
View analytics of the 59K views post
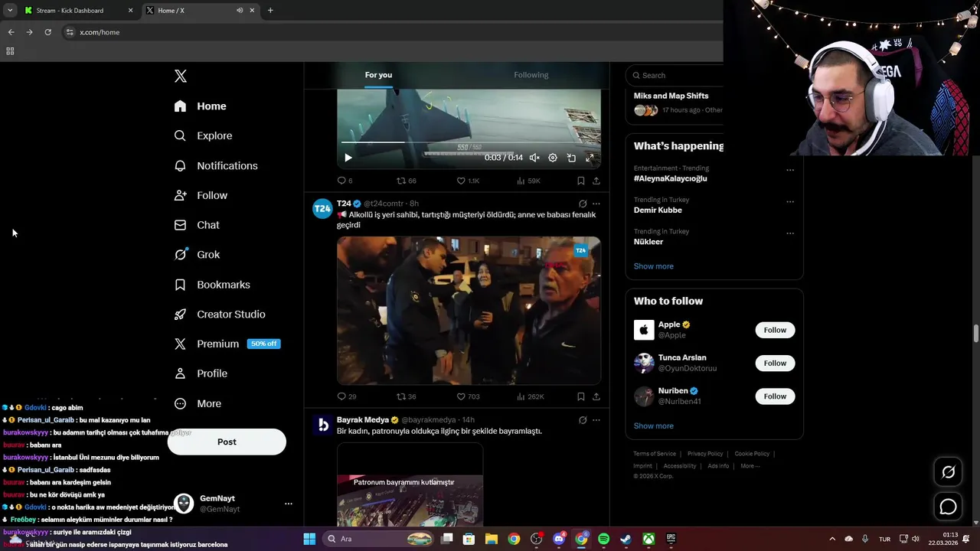click(528, 181)
